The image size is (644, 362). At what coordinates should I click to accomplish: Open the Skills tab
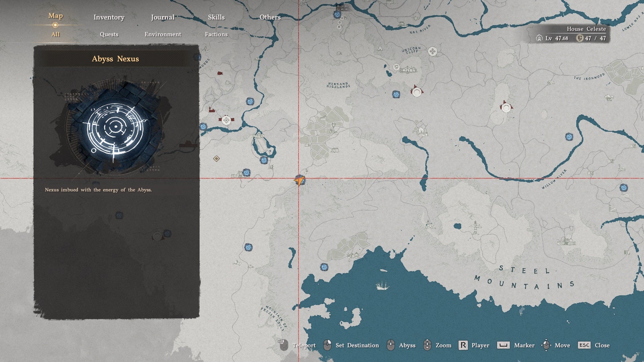[x=216, y=17]
